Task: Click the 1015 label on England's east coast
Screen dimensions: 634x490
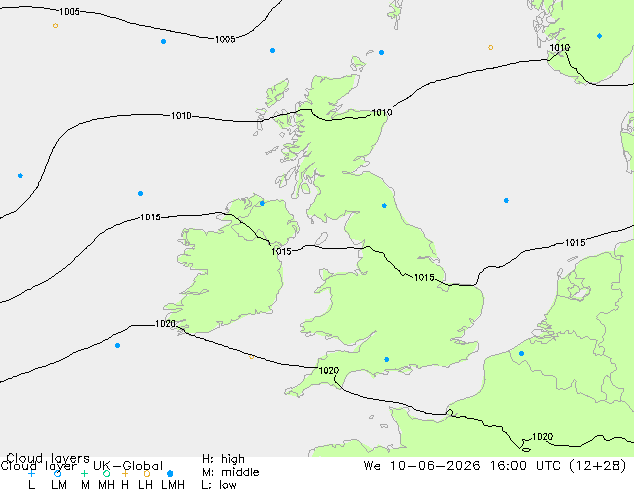Action: point(424,277)
